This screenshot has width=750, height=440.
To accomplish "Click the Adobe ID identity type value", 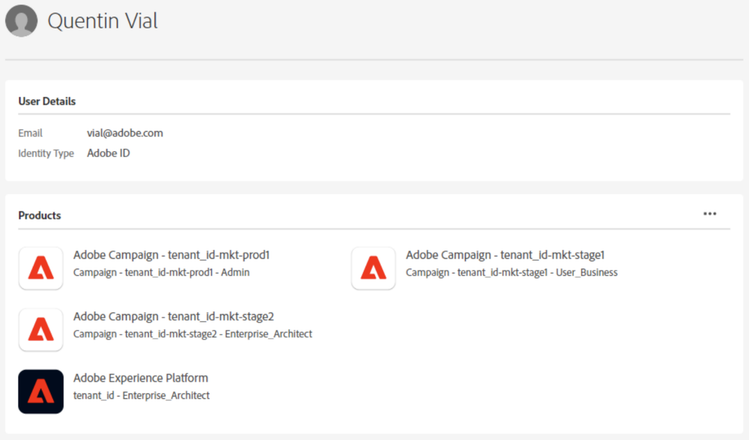I will [108, 153].
